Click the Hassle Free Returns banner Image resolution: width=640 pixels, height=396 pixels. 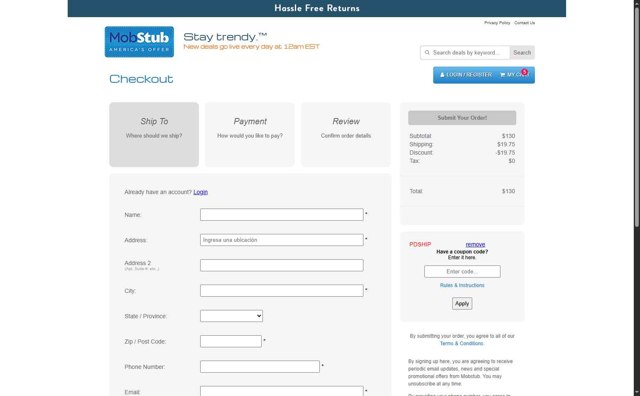click(317, 8)
